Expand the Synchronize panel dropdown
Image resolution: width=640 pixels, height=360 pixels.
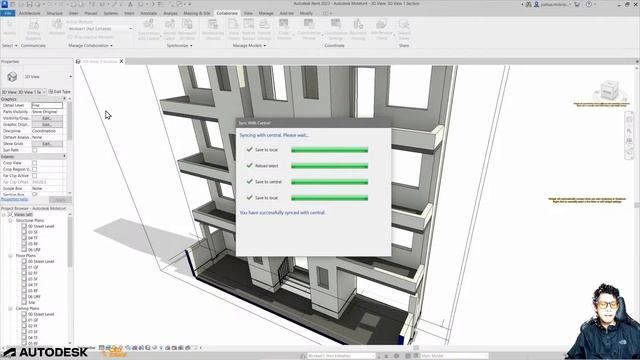tap(191, 46)
